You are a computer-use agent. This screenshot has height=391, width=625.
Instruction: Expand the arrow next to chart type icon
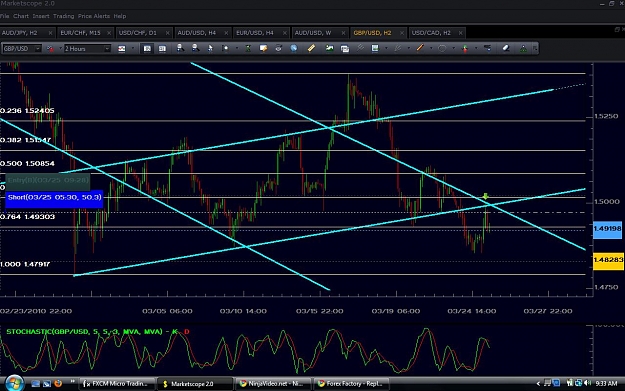point(133,49)
